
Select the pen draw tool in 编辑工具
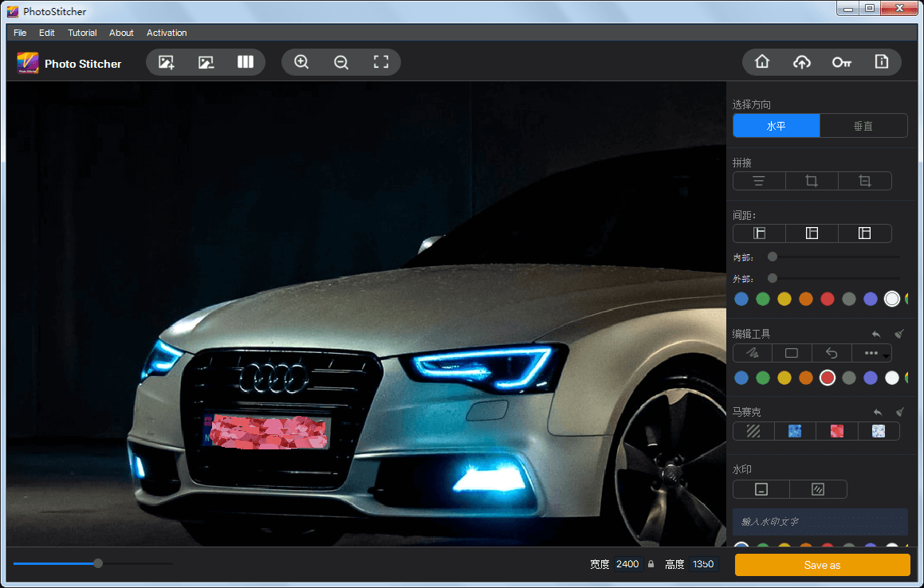(753, 353)
